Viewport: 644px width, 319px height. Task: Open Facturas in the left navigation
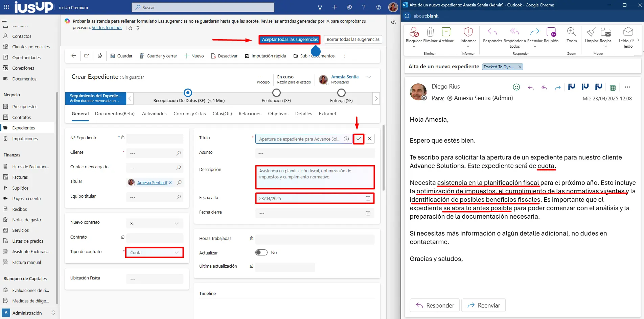(x=20, y=177)
